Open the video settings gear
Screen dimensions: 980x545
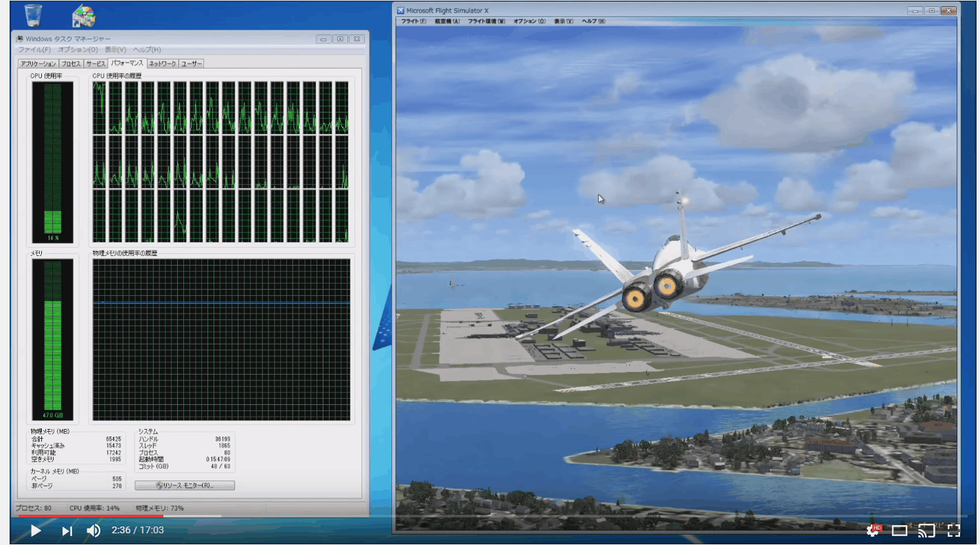coord(873,530)
